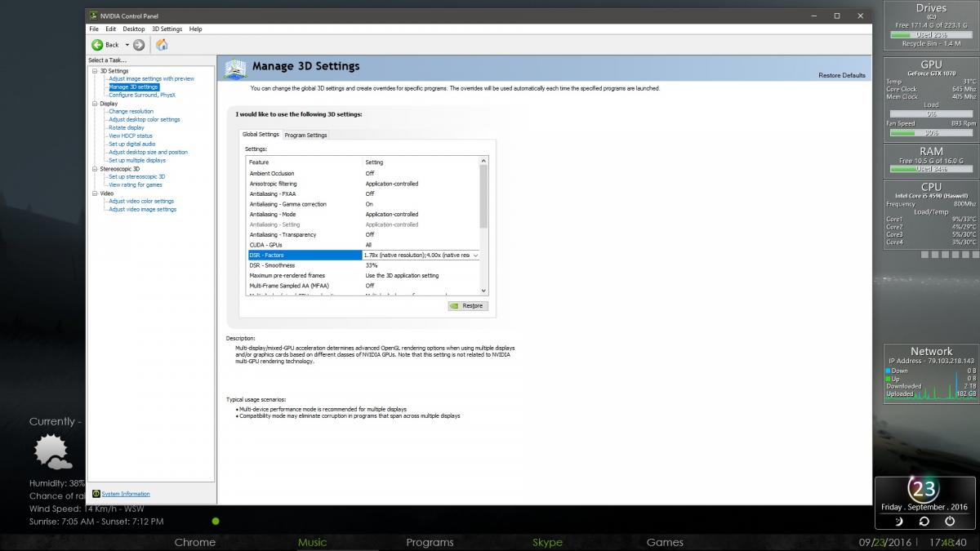The image size is (980, 551).
Task: Open Set up multiple displays task
Action: [137, 161]
